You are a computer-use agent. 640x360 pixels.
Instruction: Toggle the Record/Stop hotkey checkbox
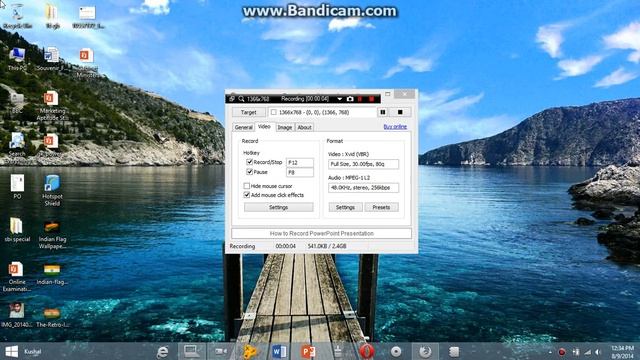(x=249, y=162)
